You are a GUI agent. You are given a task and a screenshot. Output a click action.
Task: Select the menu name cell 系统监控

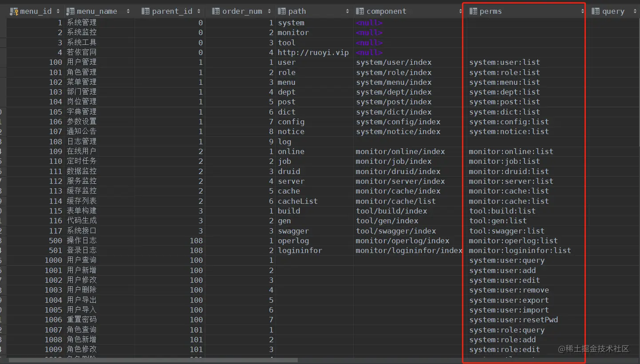[82, 32]
